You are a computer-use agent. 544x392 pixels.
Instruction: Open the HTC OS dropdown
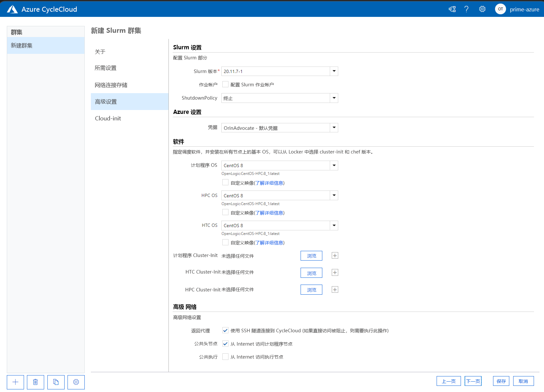click(334, 226)
